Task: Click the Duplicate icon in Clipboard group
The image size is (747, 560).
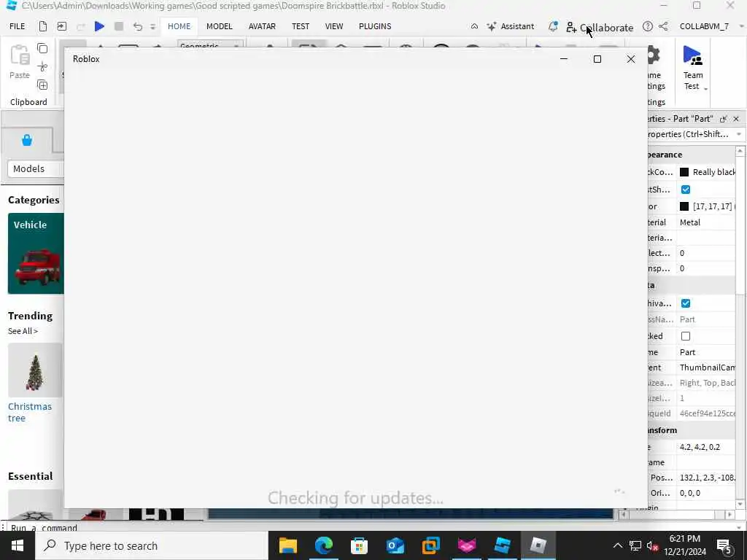Action: tap(42, 85)
